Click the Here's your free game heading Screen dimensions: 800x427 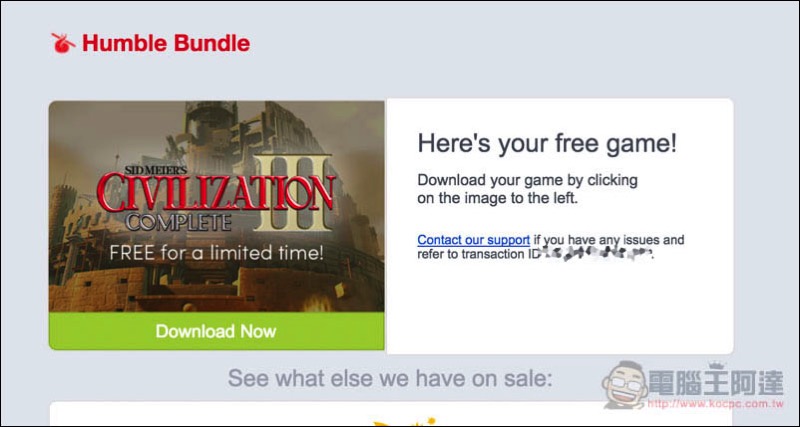point(547,143)
